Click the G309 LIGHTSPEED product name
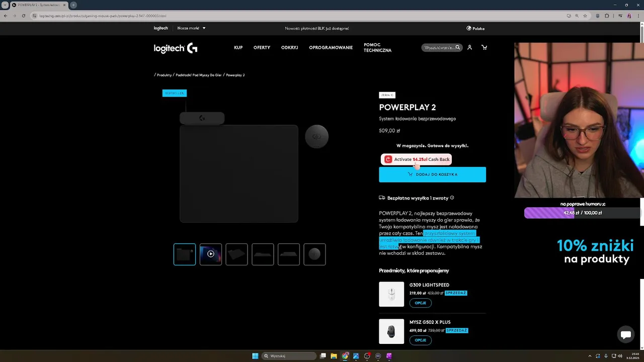Screen dimensions: 644x362 point(429,285)
